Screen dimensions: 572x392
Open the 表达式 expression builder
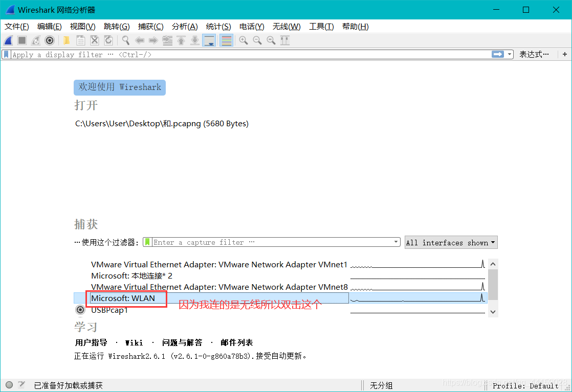point(534,54)
